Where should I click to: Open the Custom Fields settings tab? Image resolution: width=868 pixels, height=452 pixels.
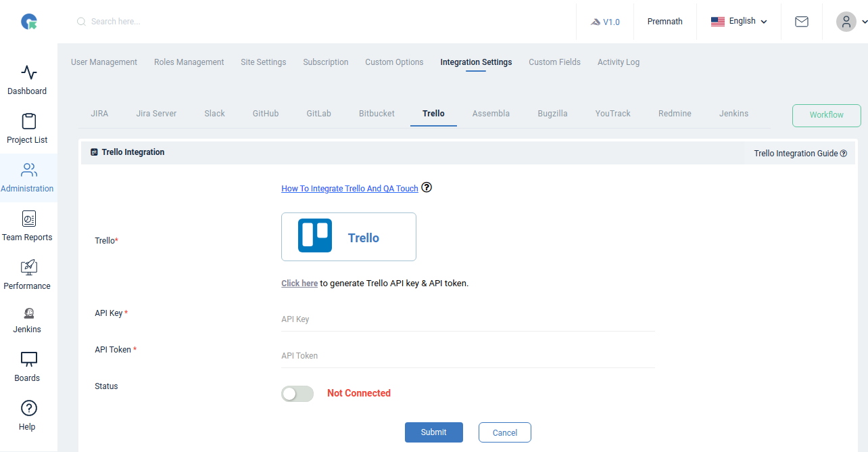554,62
